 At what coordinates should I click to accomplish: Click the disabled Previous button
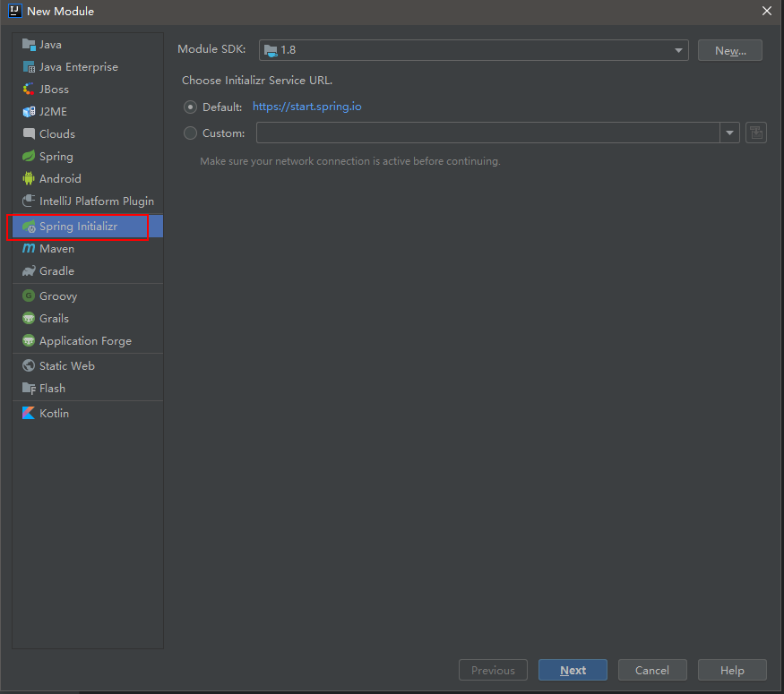point(493,670)
